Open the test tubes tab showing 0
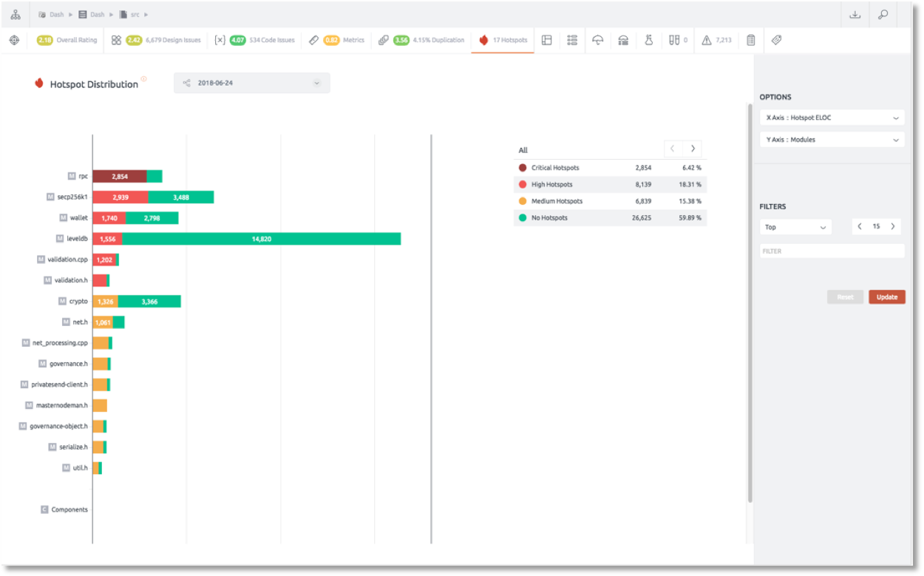The height and width of the screenshot is (576, 924). tap(678, 40)
